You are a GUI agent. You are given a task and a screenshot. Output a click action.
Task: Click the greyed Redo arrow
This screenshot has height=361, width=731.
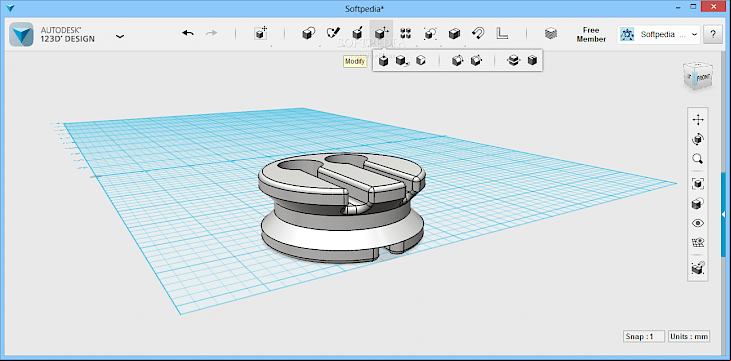(x=212, y=33)
